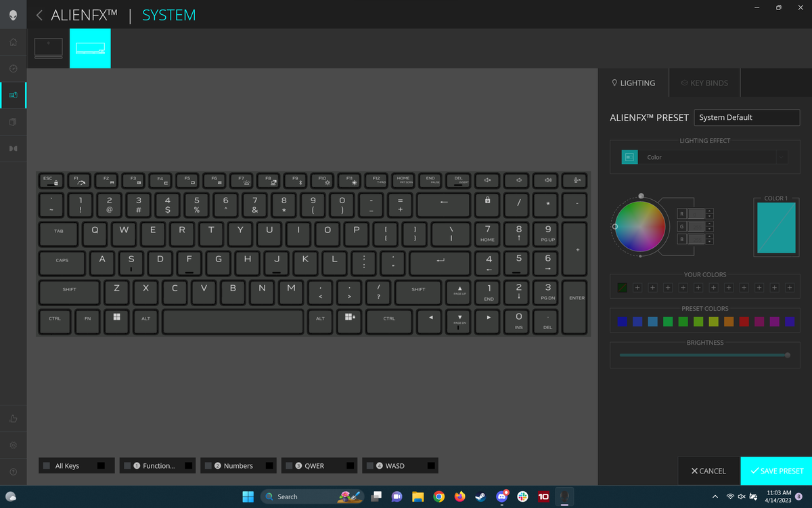812x508 pixels.
Task: Increase the B value with stepper
Action: pyautogui.click(x=708, y=236)
